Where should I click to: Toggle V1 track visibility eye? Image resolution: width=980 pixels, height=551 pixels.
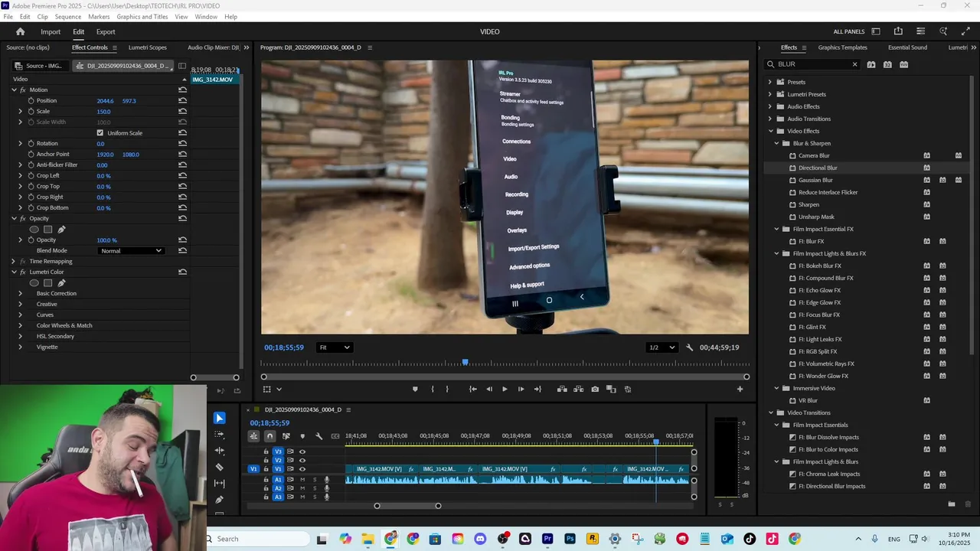[302, 469]
